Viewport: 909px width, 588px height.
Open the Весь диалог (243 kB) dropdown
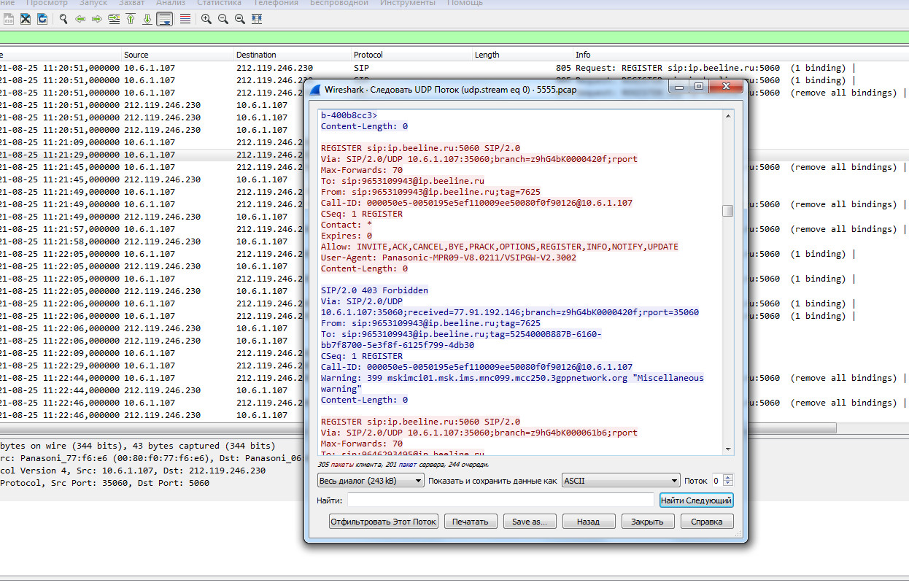point(371,481)
